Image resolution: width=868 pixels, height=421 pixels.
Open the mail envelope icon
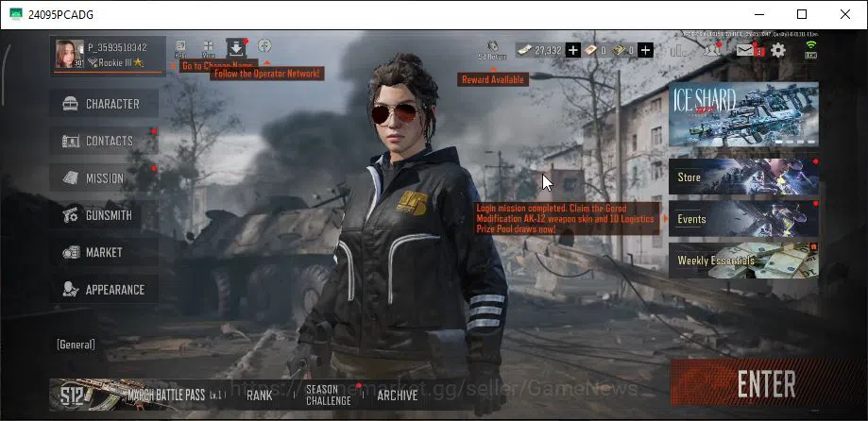coord(746,50)
